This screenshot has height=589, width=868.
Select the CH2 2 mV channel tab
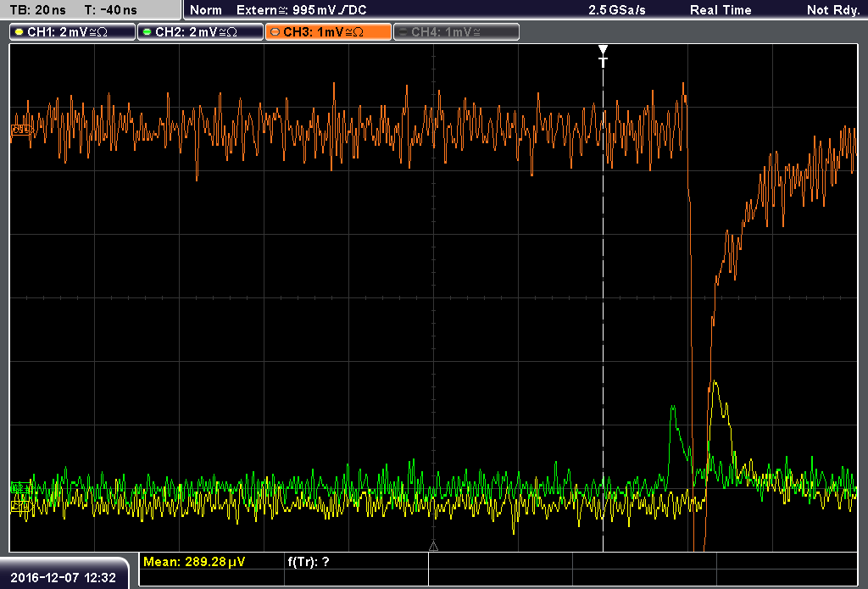(x=200, y=32)
